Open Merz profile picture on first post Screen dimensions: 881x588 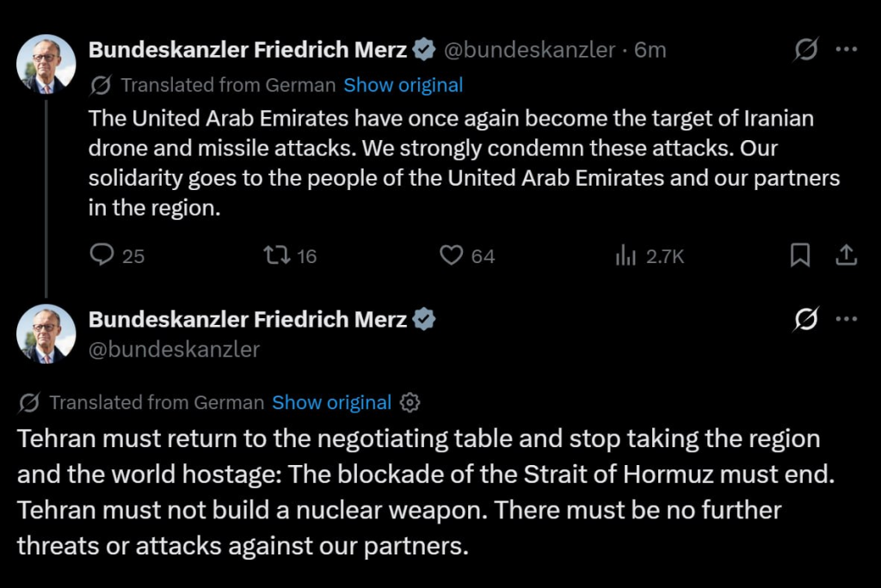tap(46, 64)
